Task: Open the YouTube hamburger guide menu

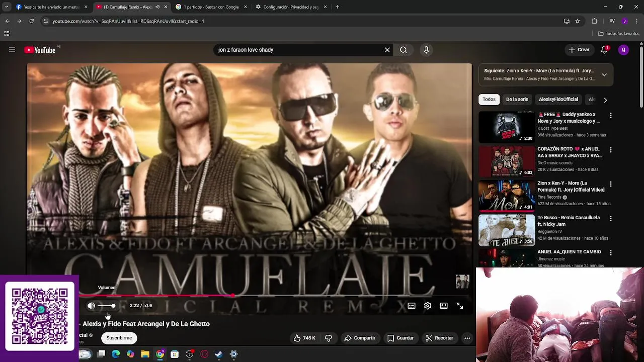Action: [12, 50]
